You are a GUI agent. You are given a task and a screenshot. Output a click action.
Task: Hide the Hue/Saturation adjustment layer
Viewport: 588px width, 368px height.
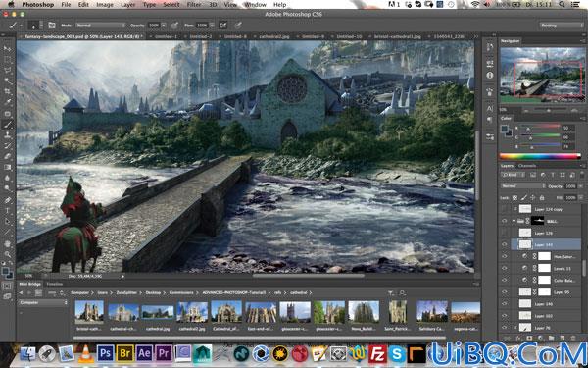[x=505, y=256]
